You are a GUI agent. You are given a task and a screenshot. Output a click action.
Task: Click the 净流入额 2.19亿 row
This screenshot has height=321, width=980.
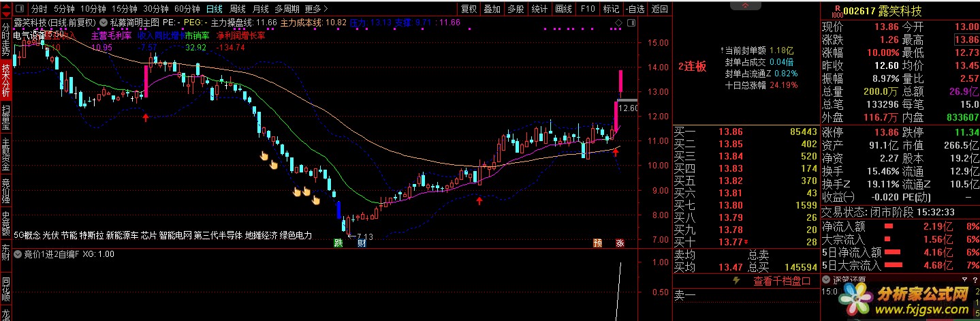pyautogui.click(x=900, y=225)
